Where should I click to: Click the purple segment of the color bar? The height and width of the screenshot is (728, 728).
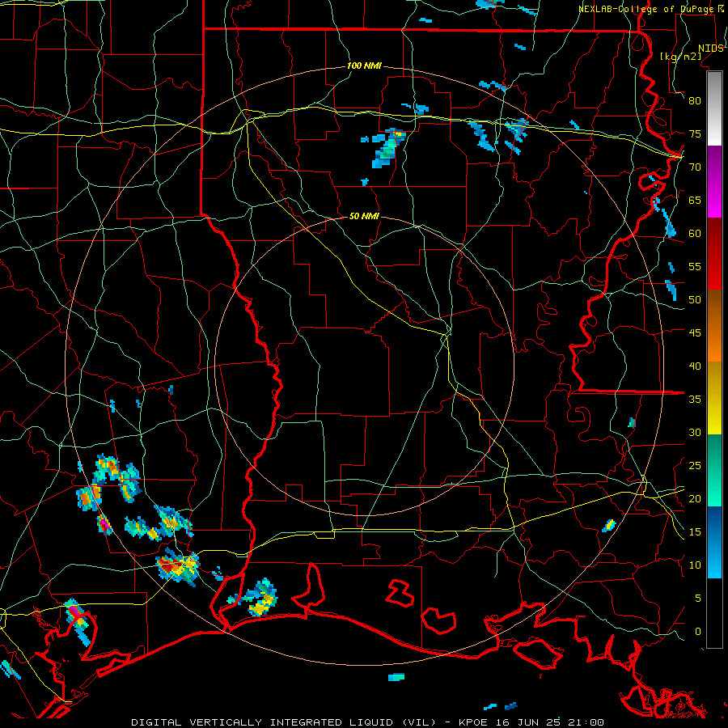coord(715,181)
